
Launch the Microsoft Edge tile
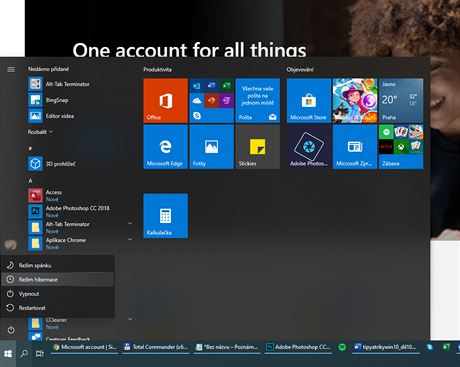(166, 147)
